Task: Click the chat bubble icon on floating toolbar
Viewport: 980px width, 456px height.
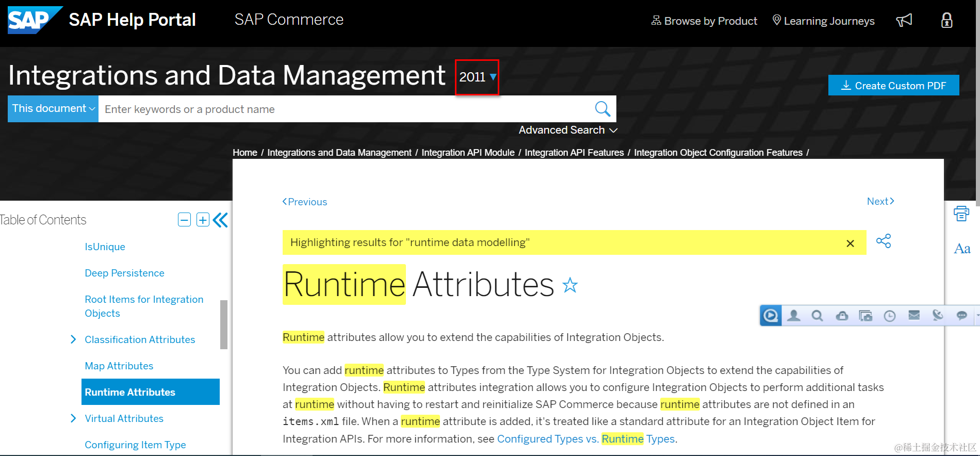Action: [961, 315]
